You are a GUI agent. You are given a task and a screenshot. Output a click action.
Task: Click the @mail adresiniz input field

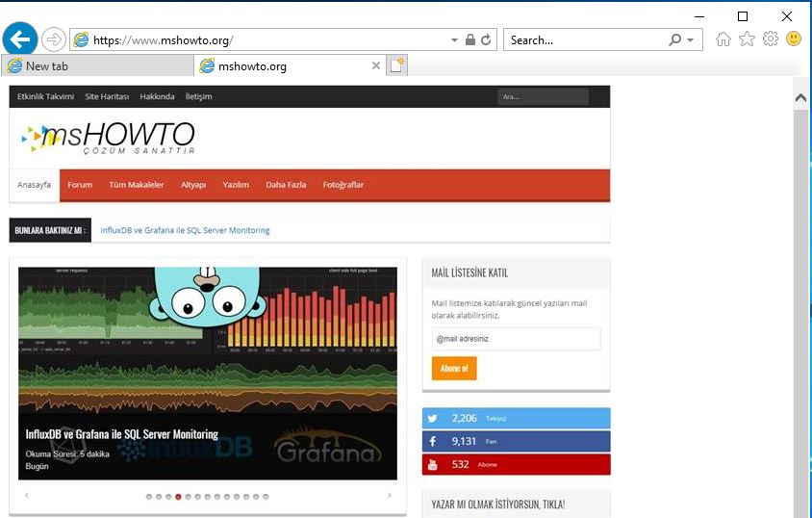pyautogui.click(x=516, y=339)
